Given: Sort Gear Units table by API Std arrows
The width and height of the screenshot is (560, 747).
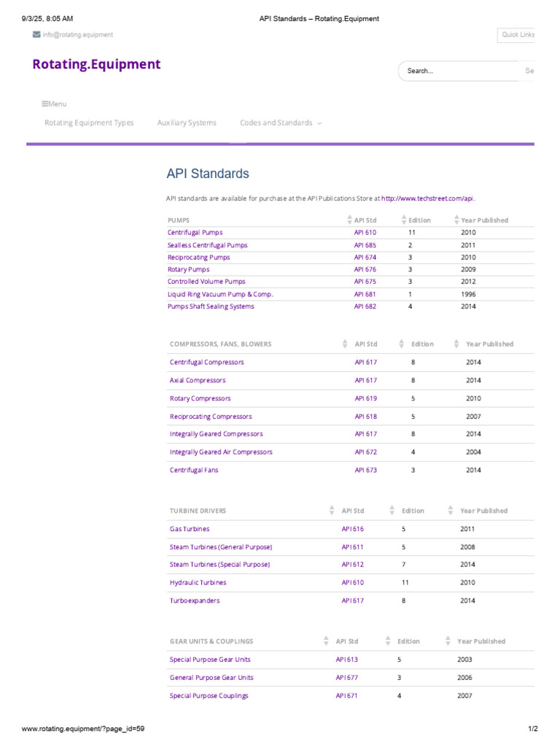Looking at the screenshot, I should (326, 641).
